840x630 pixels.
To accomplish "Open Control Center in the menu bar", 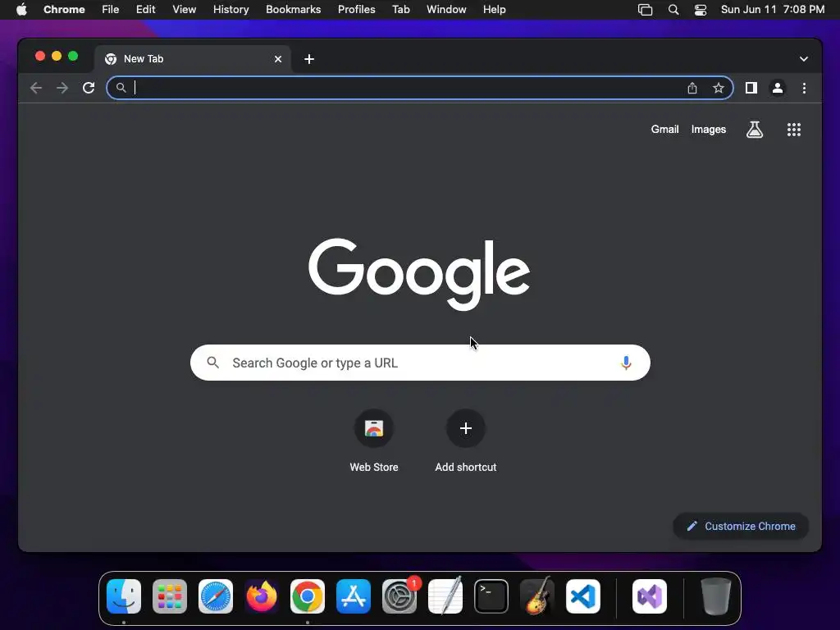I will point(701,10).
